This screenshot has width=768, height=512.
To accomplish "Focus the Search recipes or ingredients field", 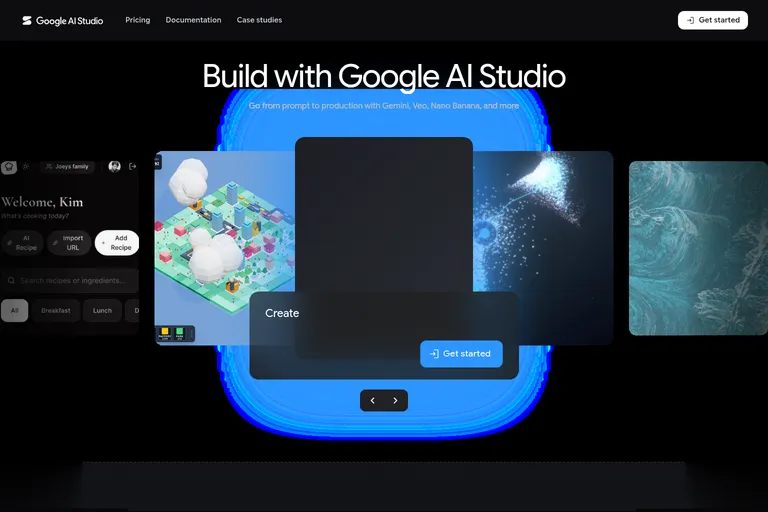I will [70, 281].
